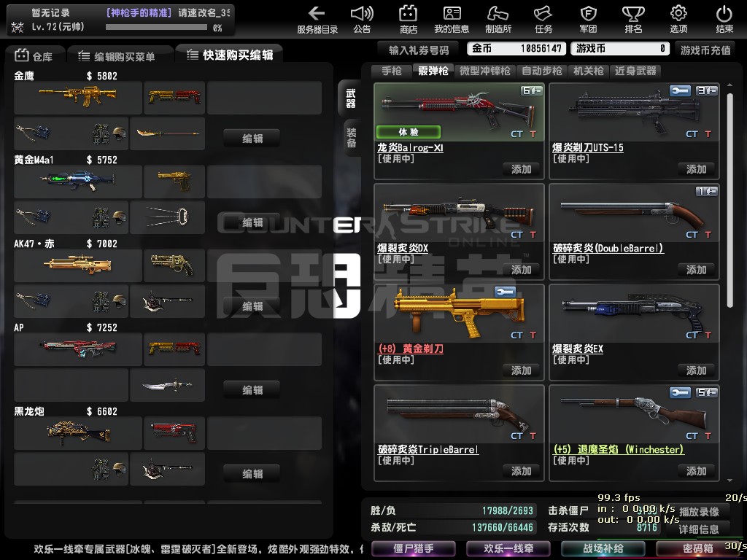
Task: Switch to the vertical 武器 weapons tab
Action: click(x=350, y=98)
